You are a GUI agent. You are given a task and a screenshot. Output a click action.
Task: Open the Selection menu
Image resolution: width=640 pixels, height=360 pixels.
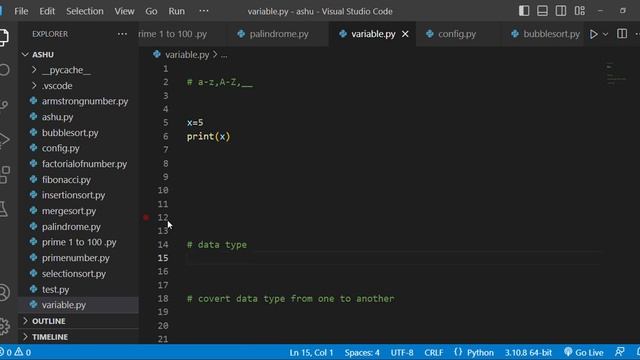tap(84, 11)
